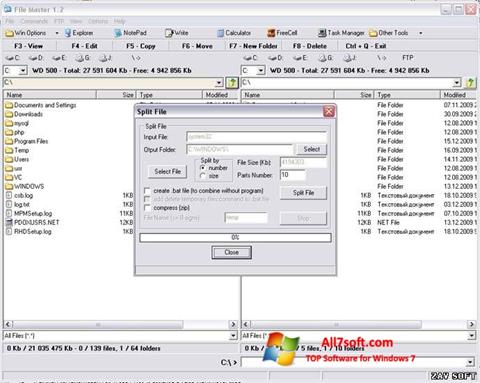The height and width of the screenshot is (383, 480).
Task: Choose split by size radio option
Action: pos(202,176)
